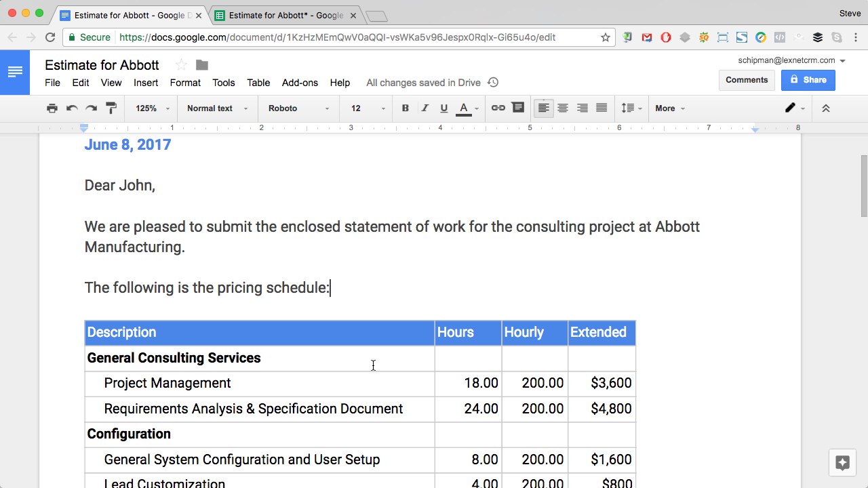Open the line spacing dropdown
Screen dimensions: 868x488
(x=631, y=108)
